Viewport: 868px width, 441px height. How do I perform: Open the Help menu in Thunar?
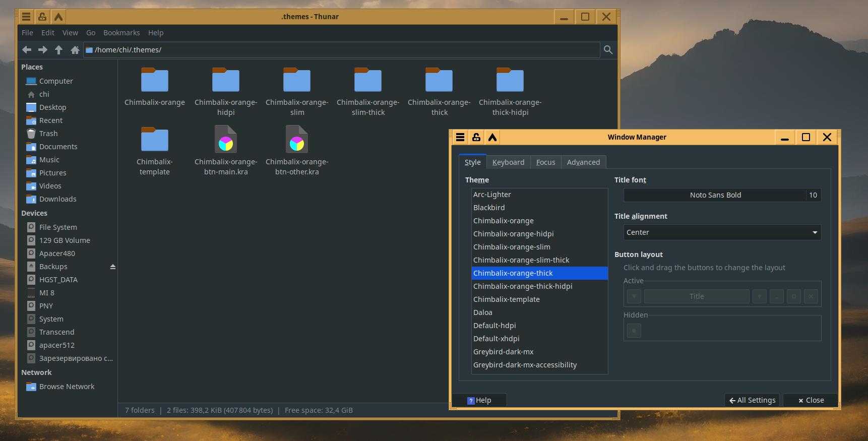[156, 33]
